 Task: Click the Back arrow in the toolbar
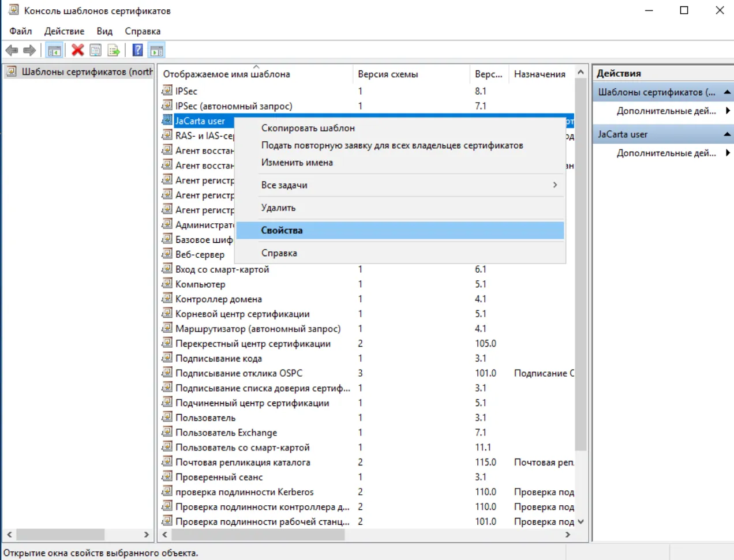click(12, 51)
